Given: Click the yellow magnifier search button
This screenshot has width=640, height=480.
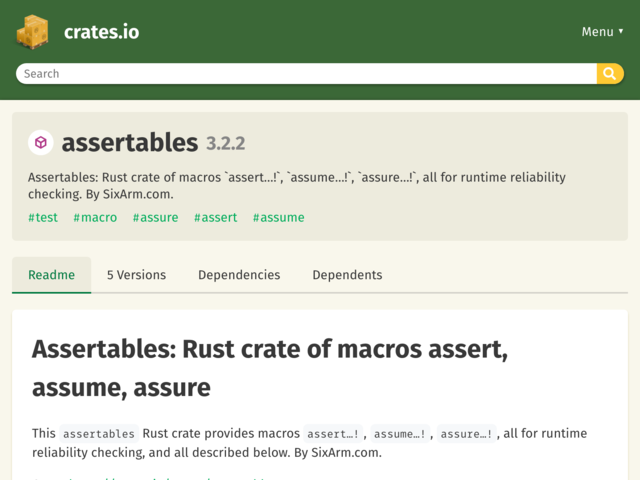Looking at the screenshot, I should tap(610, 74).
